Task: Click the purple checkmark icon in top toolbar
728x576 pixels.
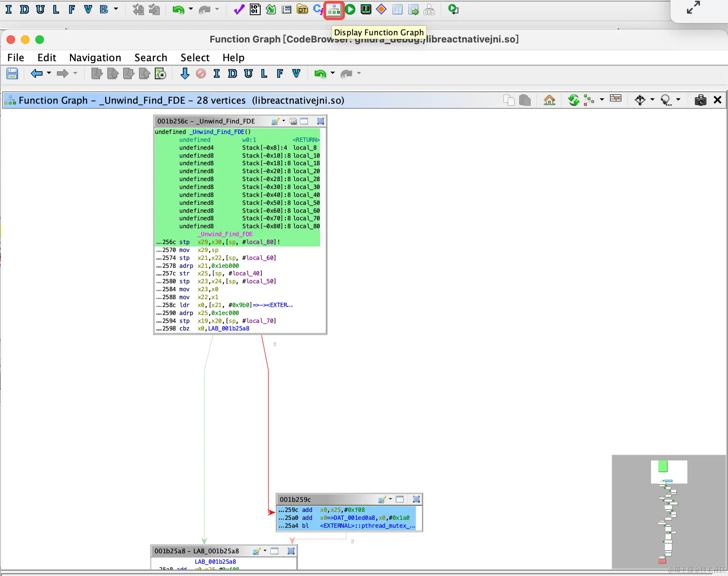Action: [x=239, y=10]
